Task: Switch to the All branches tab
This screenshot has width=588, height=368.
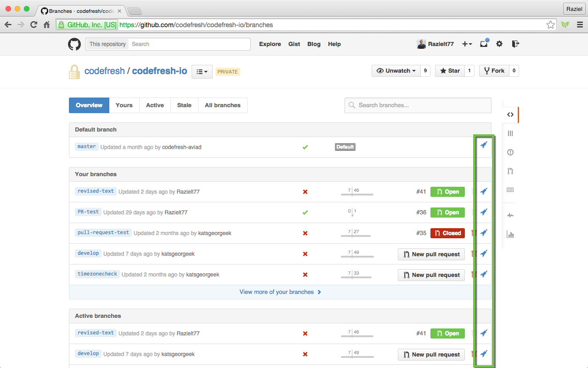Action: pos(223,105)
